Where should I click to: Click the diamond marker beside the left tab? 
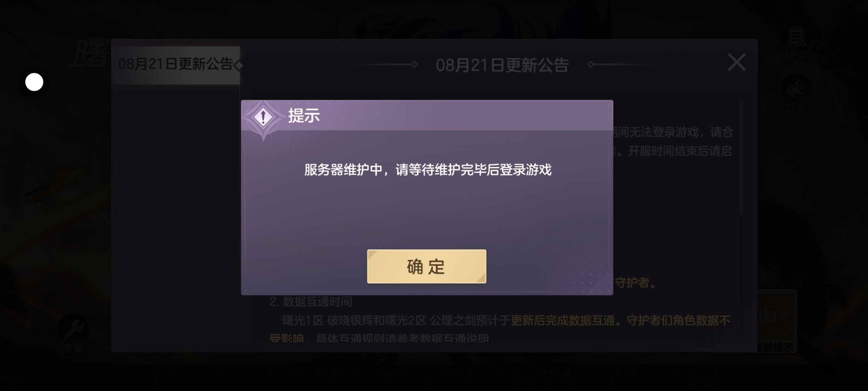238,66
